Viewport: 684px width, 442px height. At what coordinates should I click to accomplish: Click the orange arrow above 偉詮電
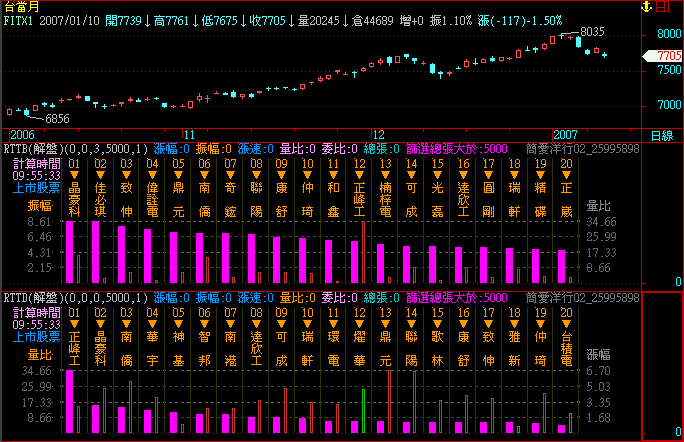[x=151, y=174]
